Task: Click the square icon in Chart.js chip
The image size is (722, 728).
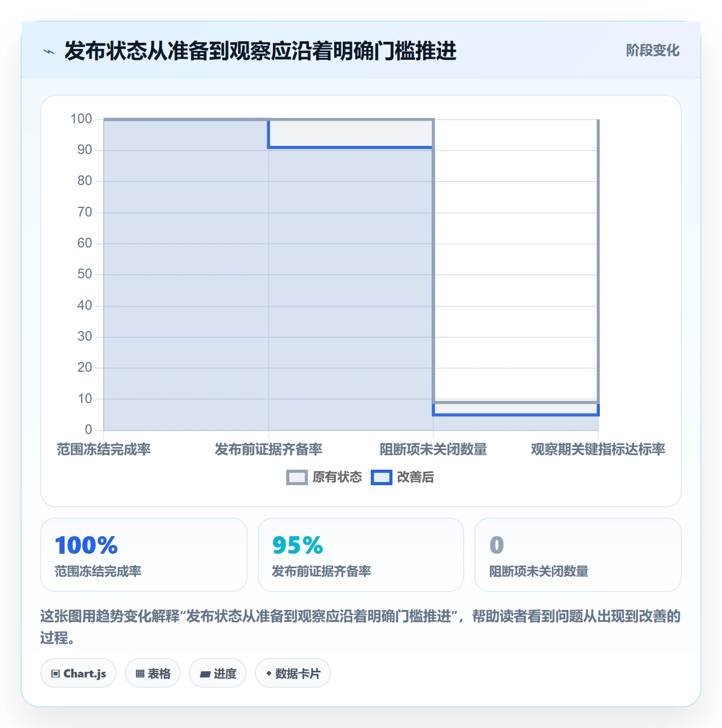Action: [56, 674]
